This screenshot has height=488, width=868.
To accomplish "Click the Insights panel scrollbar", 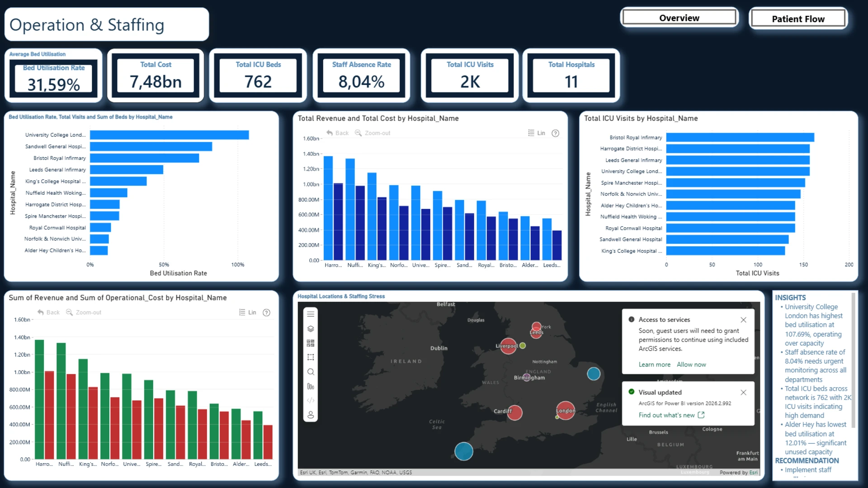I will (853, 360).
